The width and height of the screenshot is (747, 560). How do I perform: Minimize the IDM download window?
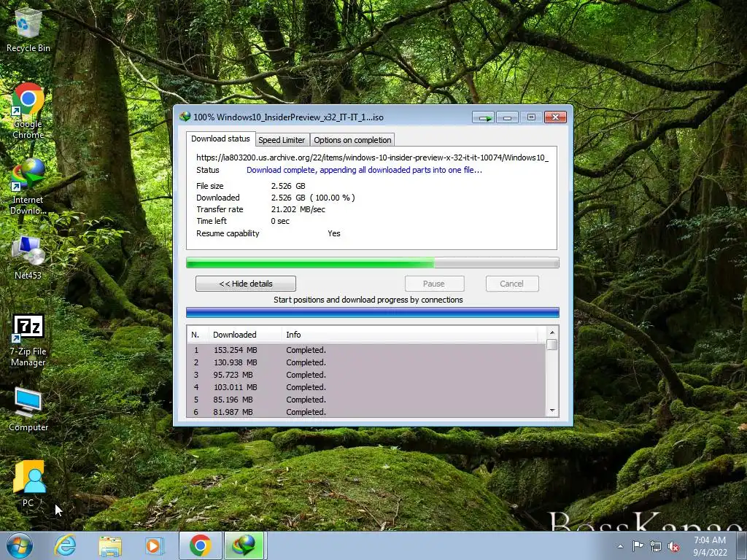point(508,117)
